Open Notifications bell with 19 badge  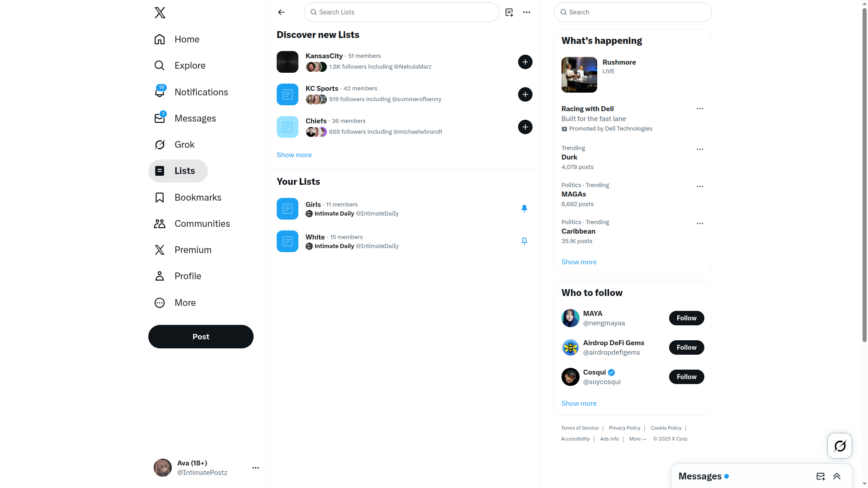(x=160, y=92)
